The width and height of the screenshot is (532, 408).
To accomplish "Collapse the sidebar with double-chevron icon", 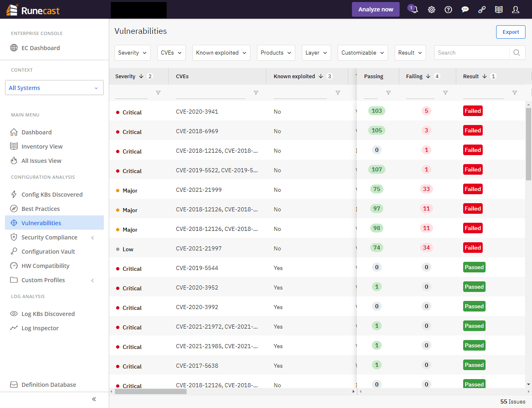I will click(x=94, y=399).
